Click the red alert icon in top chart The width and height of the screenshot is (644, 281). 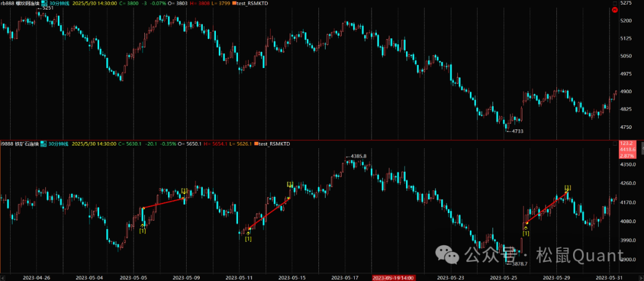(x=614, y=10)
